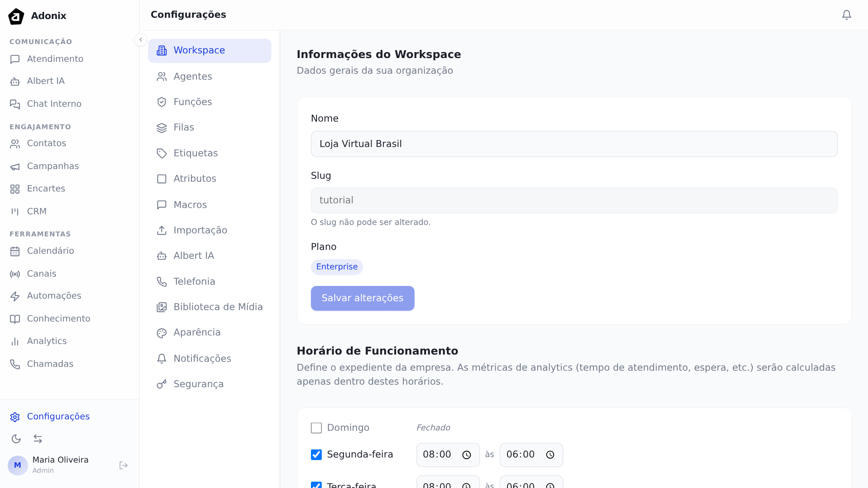Open the Atendimento section
The image size is (868, 488).
coord(55,59)
